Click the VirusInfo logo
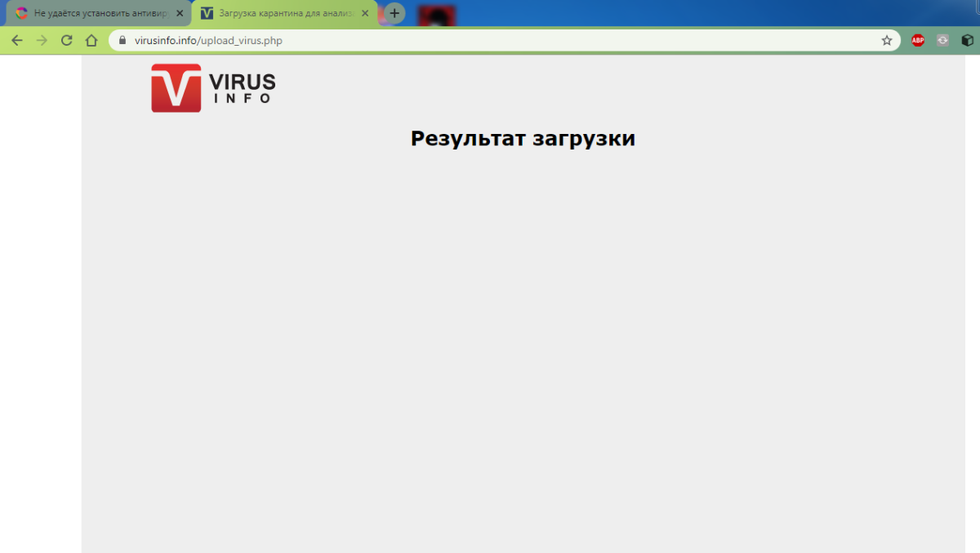This screenshot has width=980, height=553. 213,88
